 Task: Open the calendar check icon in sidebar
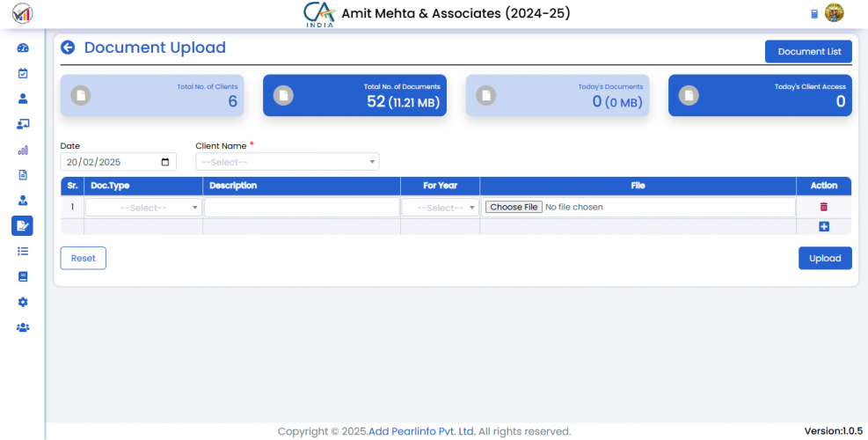click(23, 73)
